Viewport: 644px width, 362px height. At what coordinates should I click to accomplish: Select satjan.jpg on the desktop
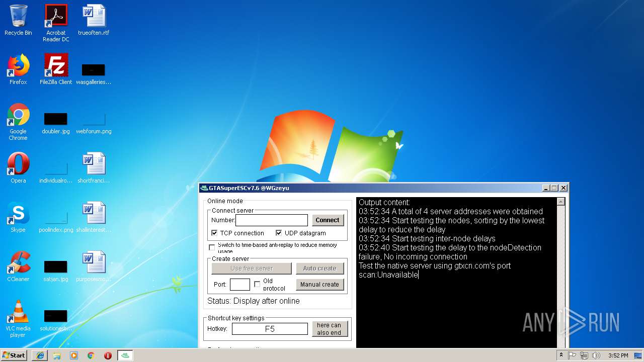[x=56, y=271]
